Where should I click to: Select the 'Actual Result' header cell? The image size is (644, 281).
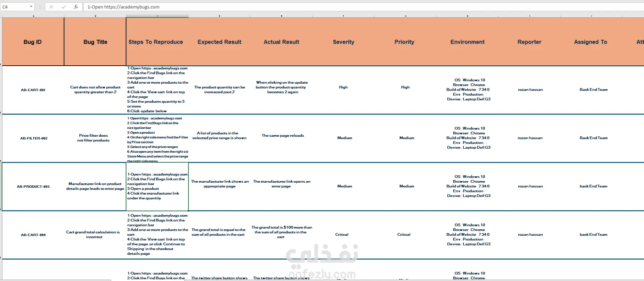281,42
